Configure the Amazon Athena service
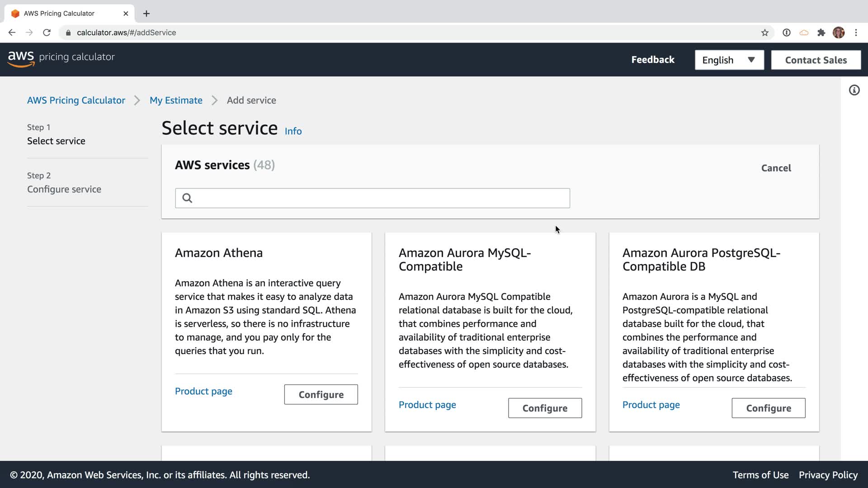868x488 pixels. pyautogui.click(x=321, y=394)
